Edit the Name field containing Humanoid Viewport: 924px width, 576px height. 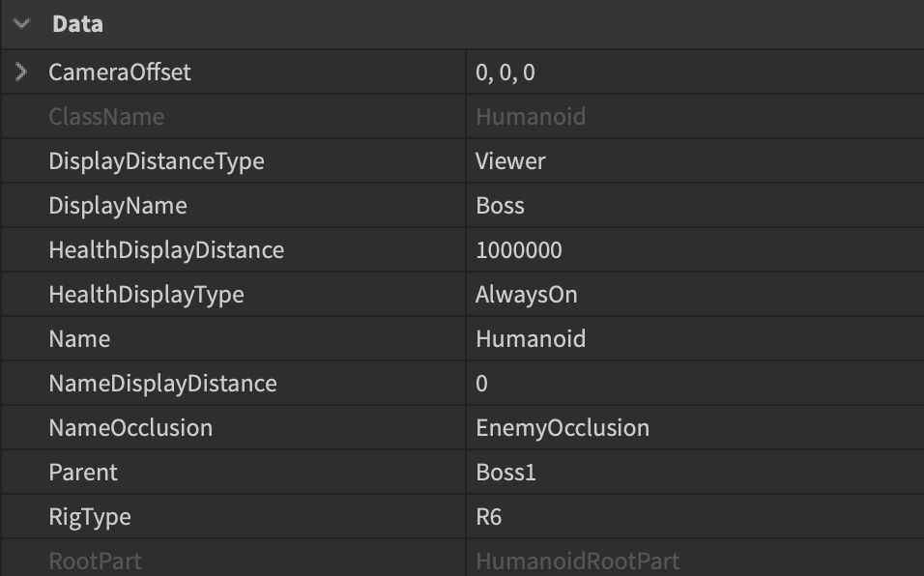click(x=695, y=339)
